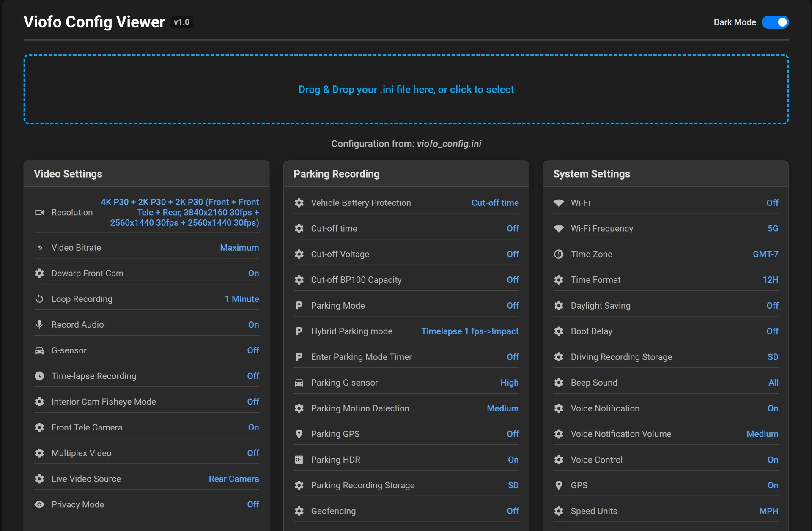Click the 'Maximum' Video Bitrate value
The width and height of the screenshot is (812, 531).
239,248
